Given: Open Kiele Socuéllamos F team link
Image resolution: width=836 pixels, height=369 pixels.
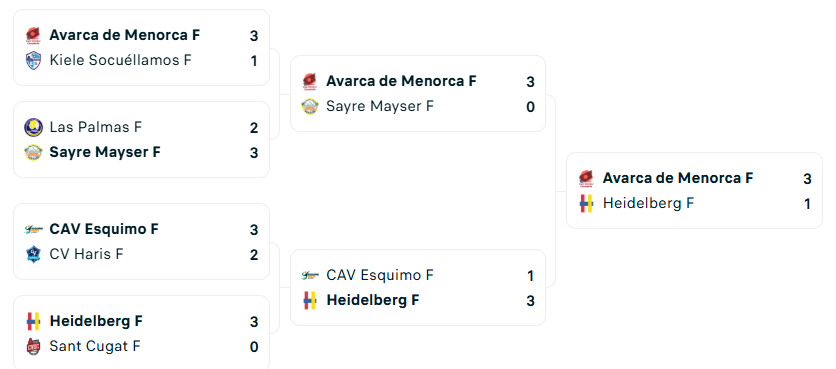Looking at the screenshot, I should pos(120,60).
